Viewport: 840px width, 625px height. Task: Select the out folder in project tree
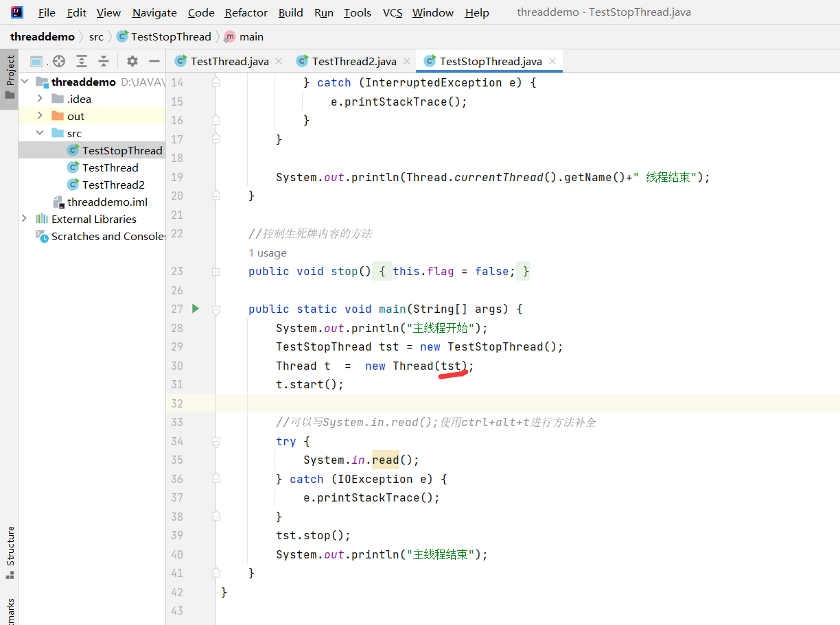[76, 116]
